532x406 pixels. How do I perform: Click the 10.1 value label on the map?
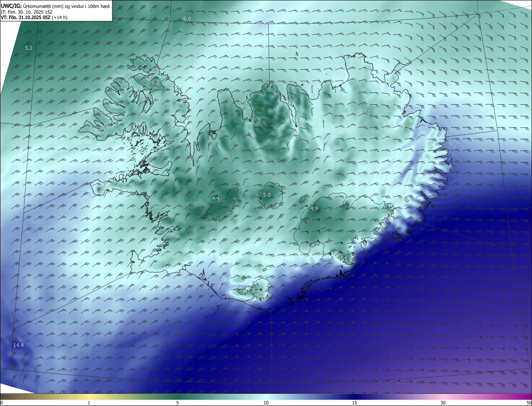click(294, 137)
